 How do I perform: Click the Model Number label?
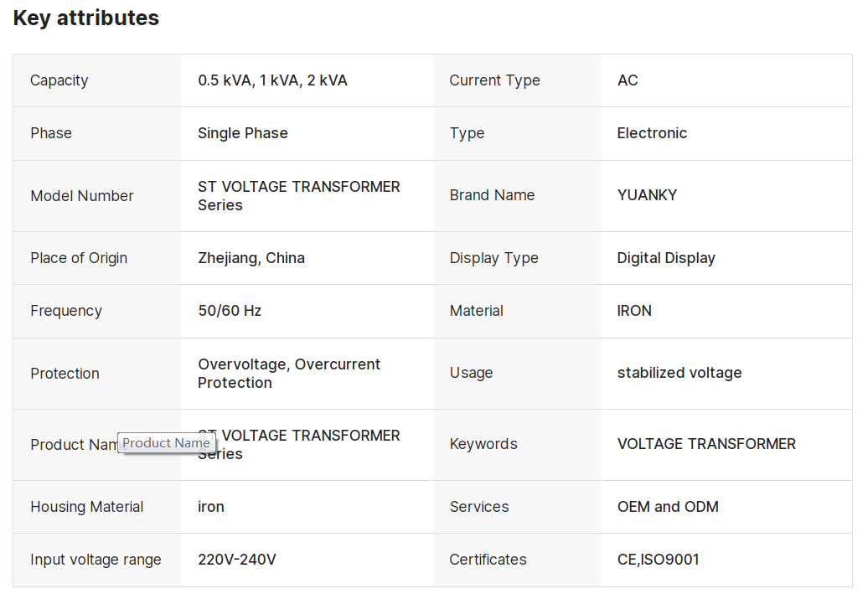coord(82,196)
